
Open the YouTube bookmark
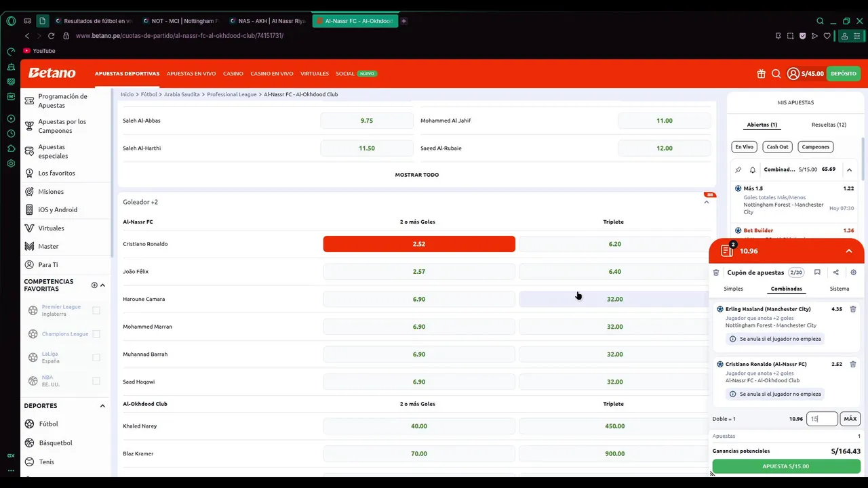(39, 51)
